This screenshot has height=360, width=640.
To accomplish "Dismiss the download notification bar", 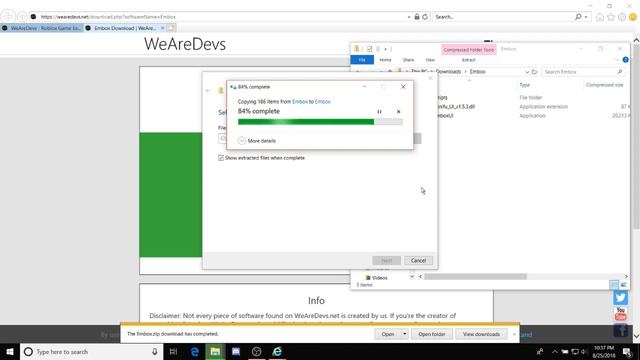I will [x=514, y=334].
